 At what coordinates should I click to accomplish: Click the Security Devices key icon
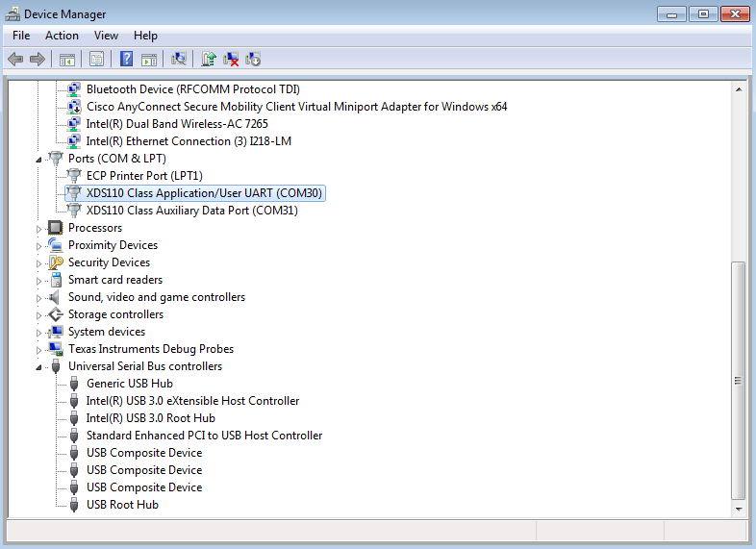point(56,262)
